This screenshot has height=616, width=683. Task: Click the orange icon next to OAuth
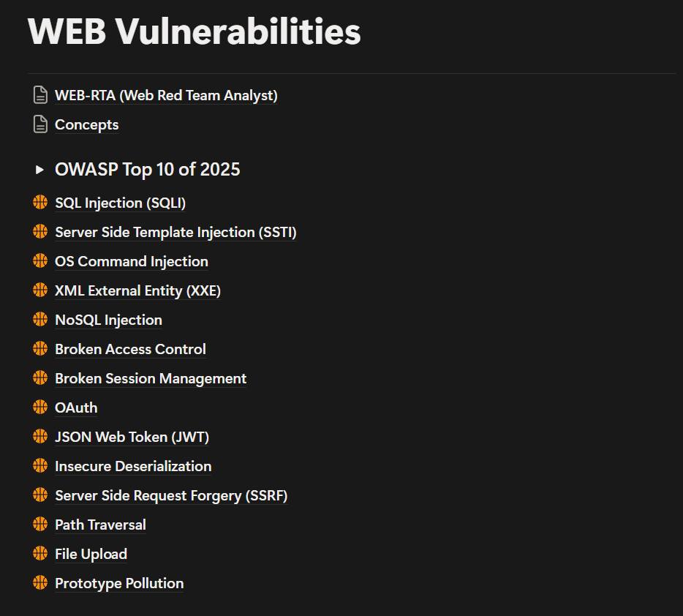(40, 407)
